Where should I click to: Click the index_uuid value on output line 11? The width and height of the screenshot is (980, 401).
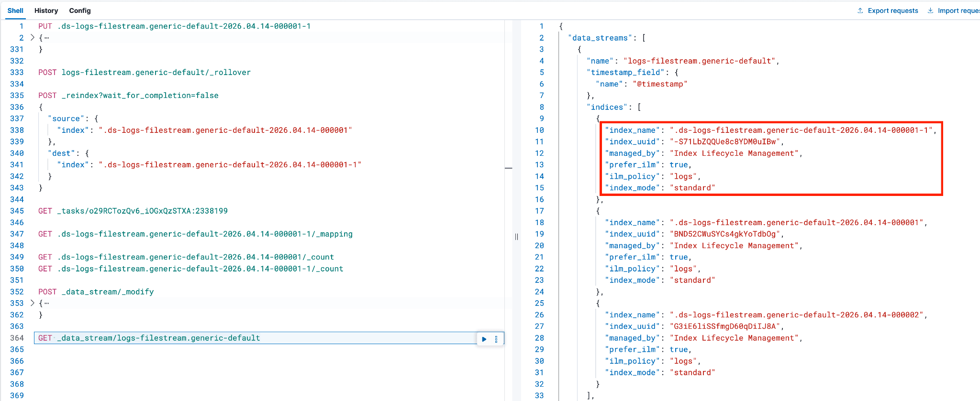[x=725, y=141]
